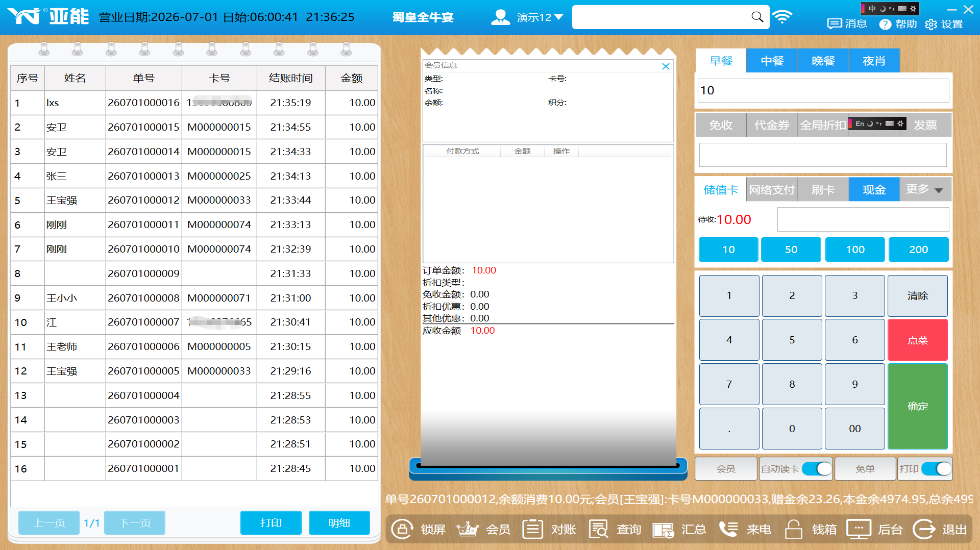
Task: Click the green 确定 confirm button
Action: point(917,406)
